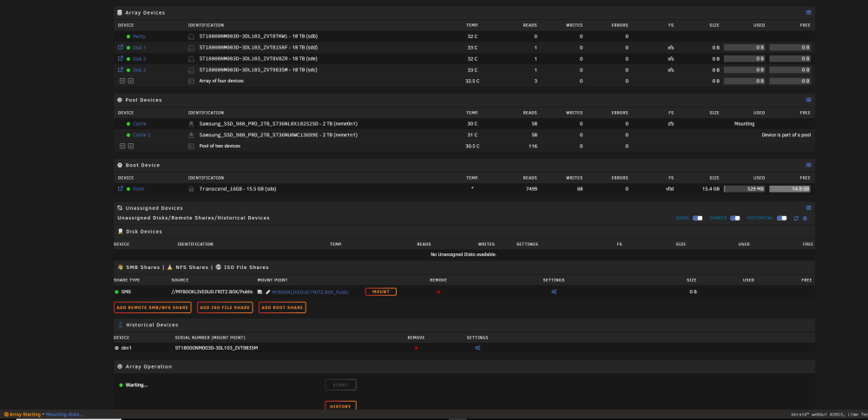Click the array summary list icon
This screenshot has height=420, width=868.
point(192,81)
